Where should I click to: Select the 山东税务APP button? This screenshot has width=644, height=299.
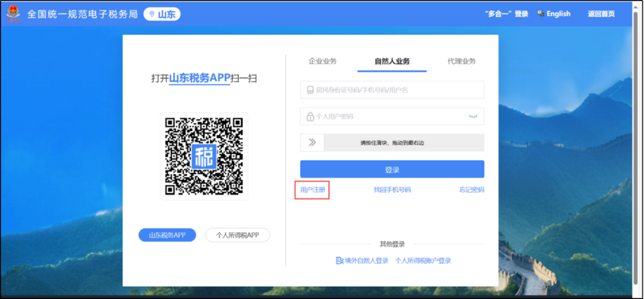[167, 235]
